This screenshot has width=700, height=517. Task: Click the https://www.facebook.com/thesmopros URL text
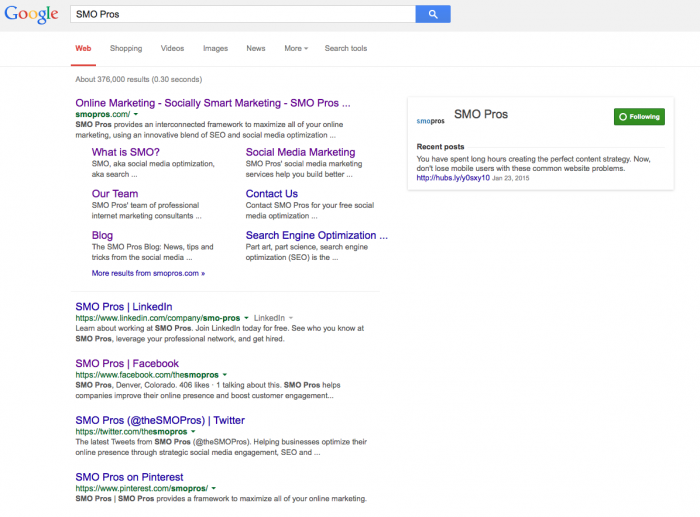tap(147, 375)
